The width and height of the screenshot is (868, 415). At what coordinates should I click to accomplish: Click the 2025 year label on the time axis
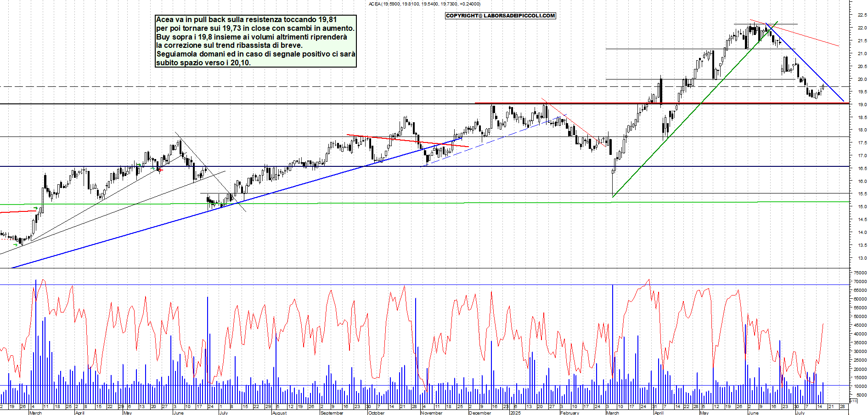pyautogui.click(x=515, y=413)
